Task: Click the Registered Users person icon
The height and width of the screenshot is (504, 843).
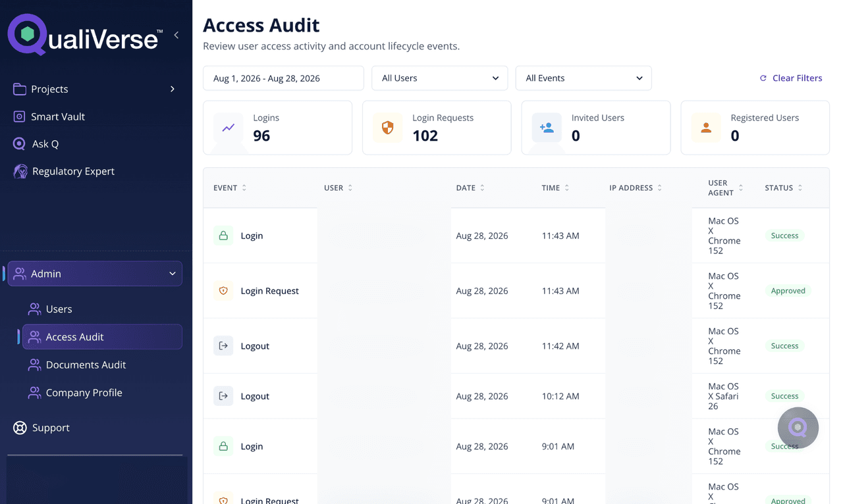Action: pos(706,128)
